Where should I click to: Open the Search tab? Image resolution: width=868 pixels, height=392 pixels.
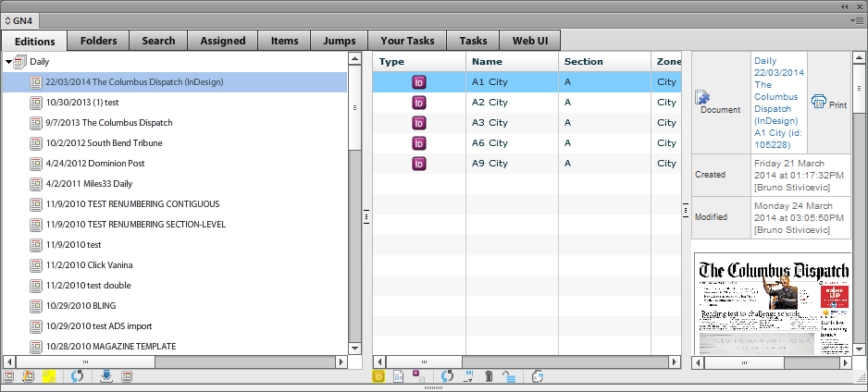(x=158, y=41)
